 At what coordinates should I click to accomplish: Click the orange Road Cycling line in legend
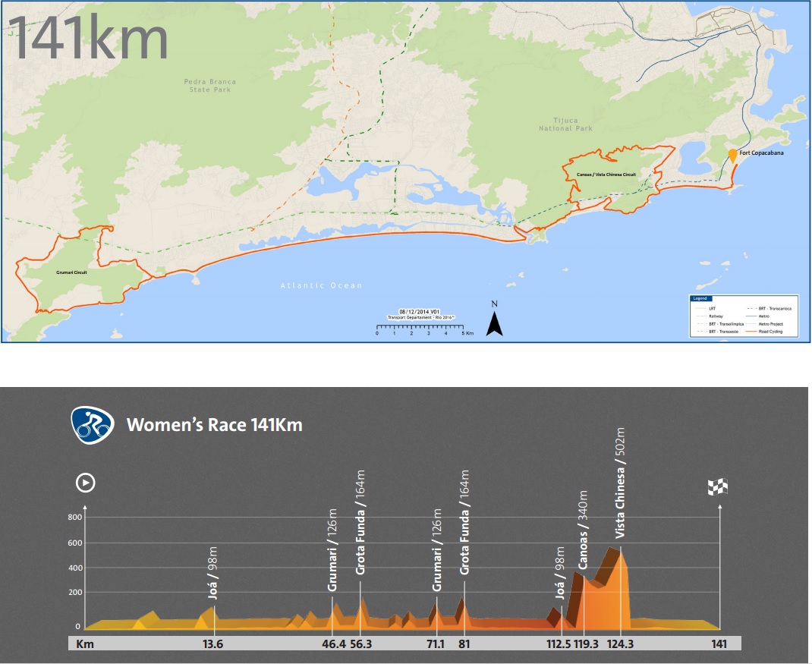tap(753, 332)
